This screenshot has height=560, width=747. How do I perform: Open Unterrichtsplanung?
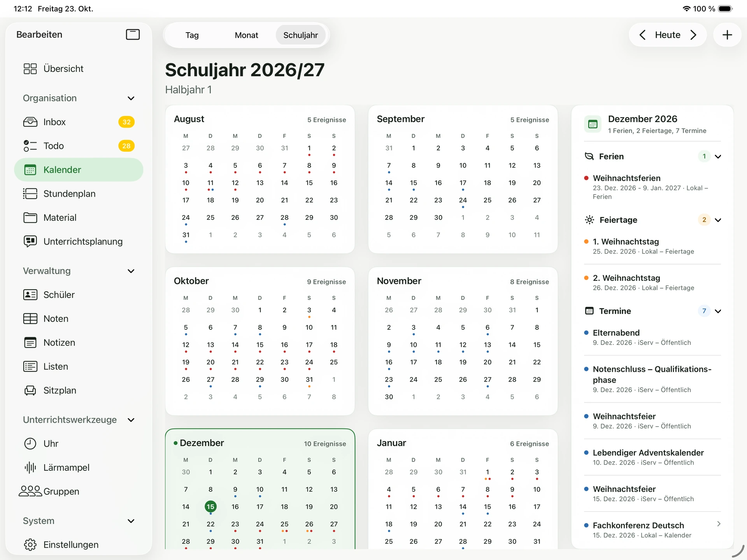click(x=79, y=241)
